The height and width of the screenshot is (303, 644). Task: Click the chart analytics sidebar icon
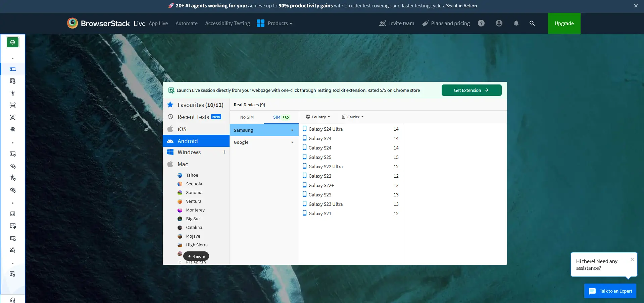point(13,250)
